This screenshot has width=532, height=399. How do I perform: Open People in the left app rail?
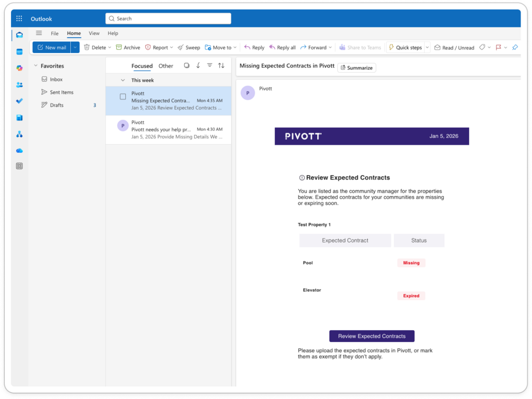tap(19, 85)
